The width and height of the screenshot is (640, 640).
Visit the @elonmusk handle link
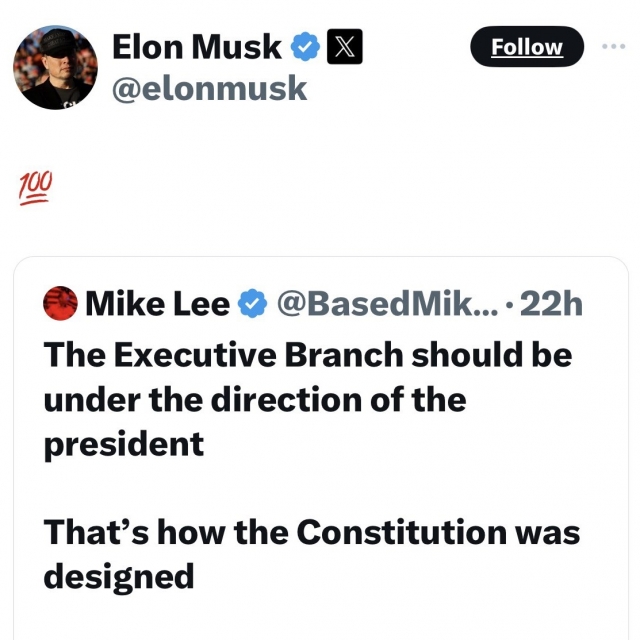tap(209, 89)
